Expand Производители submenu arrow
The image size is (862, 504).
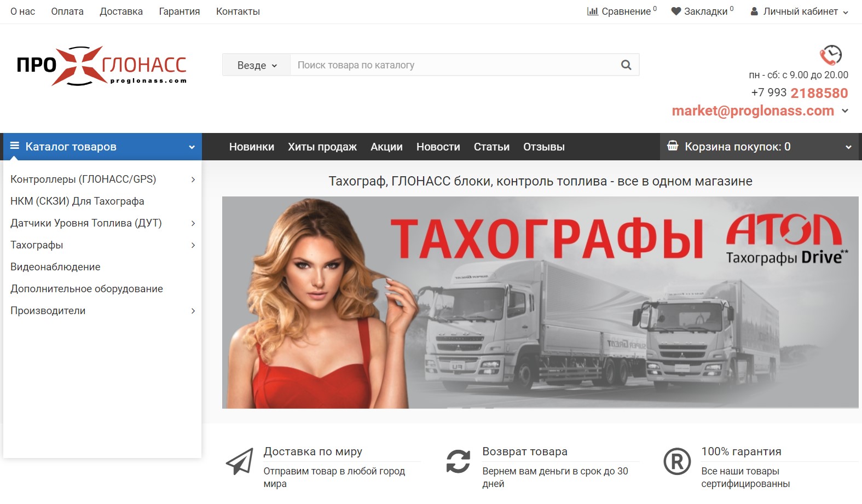193,311
